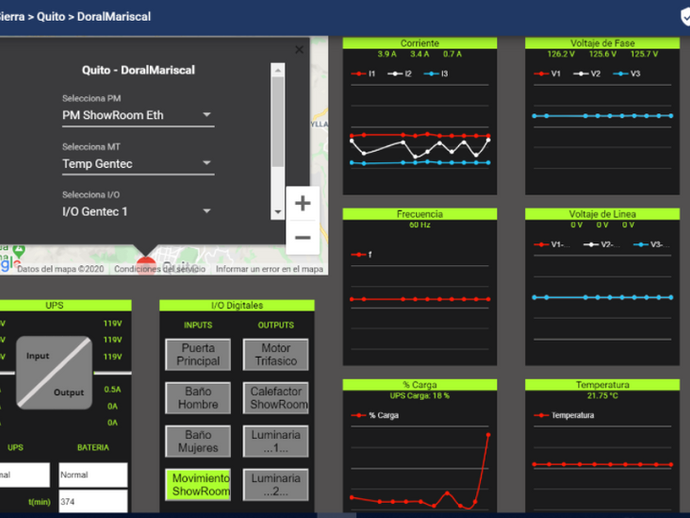
Task: Click the battery t(min) field showing 374
Action: 93,502
